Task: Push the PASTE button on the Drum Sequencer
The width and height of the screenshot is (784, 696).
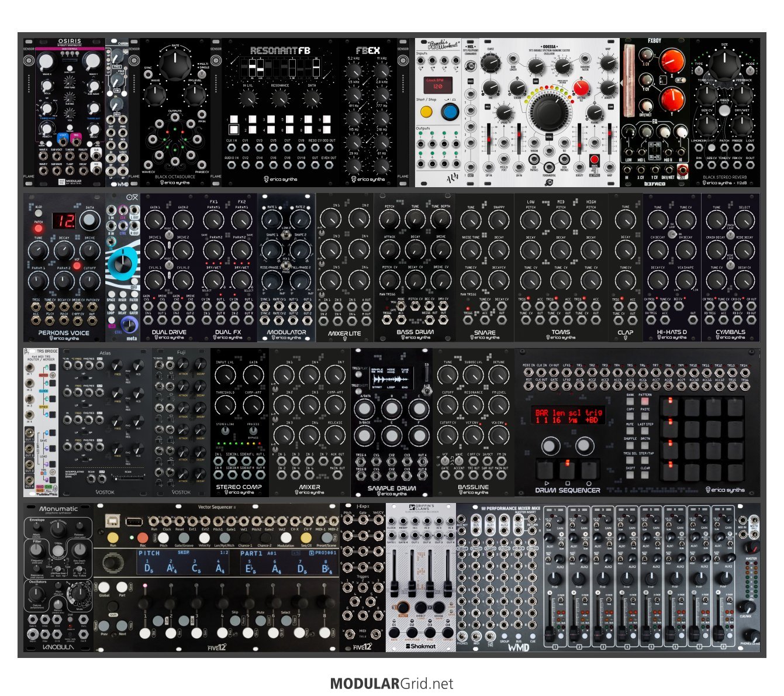Action: [x=644, y=416]
